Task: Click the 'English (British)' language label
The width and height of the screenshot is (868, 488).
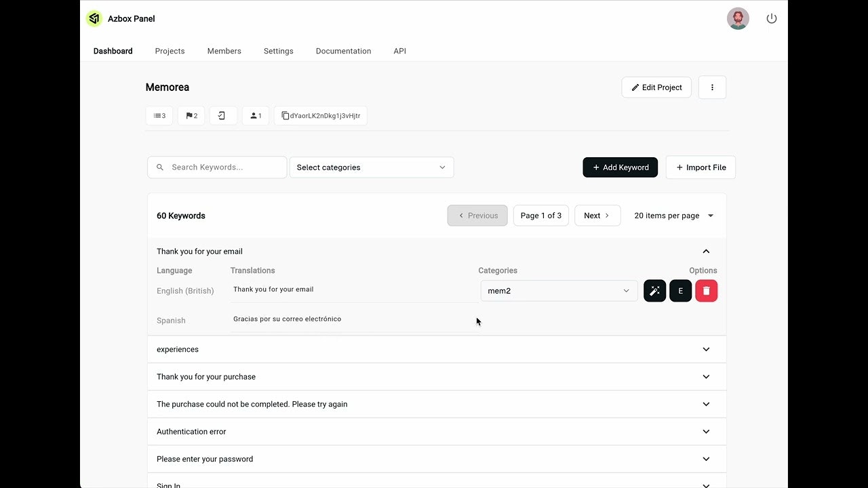Action: pyautogui.click(x=185, y=291)
